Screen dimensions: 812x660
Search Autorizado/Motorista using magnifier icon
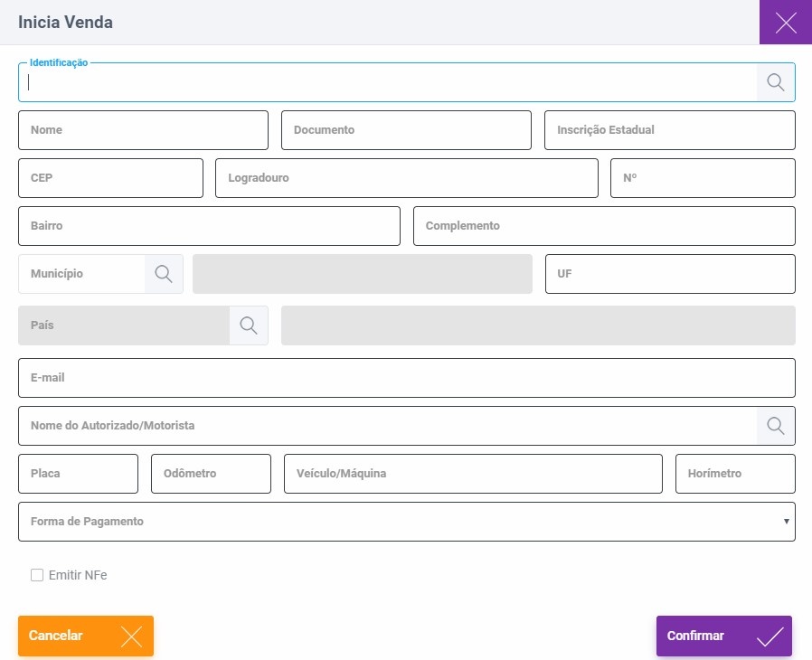pos(775,426)
